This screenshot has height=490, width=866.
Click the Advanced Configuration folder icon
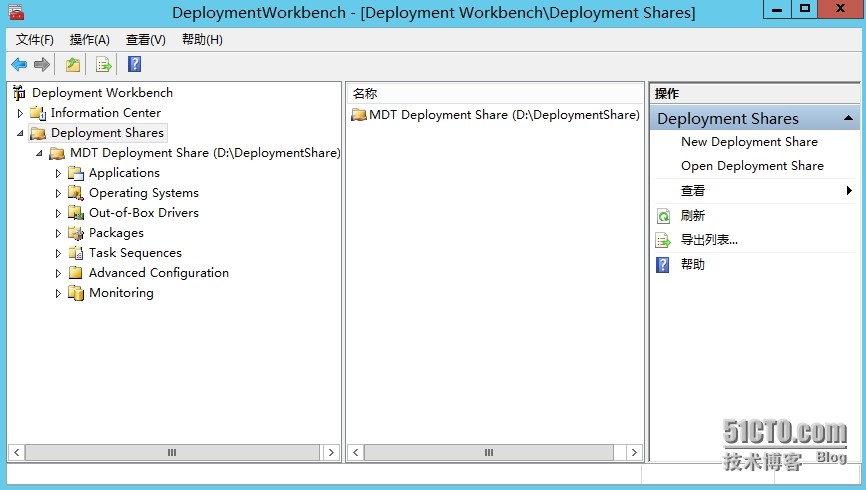pos(76,272)
